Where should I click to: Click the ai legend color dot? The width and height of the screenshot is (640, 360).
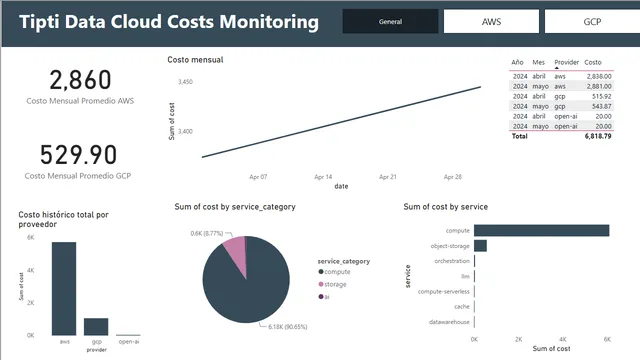[321, 297]
